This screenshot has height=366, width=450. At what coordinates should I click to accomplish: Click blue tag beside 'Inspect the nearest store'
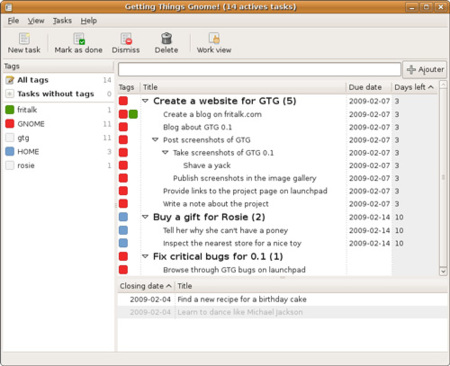point(123,243)
